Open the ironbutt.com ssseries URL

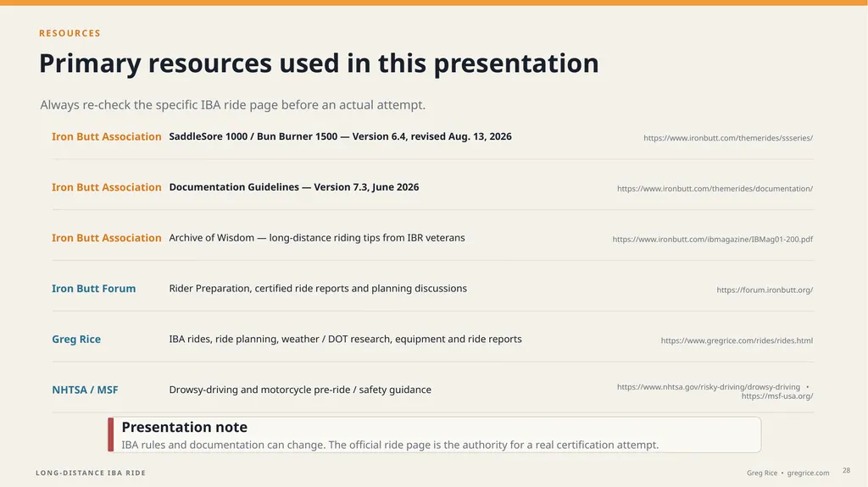[728, 138]
